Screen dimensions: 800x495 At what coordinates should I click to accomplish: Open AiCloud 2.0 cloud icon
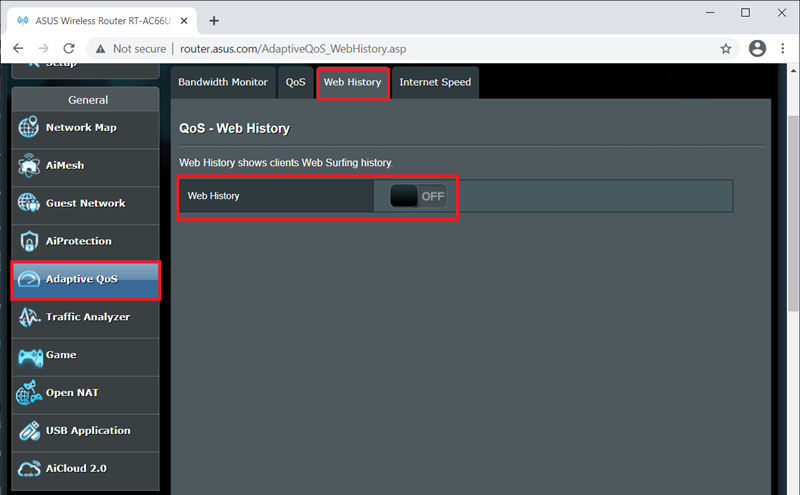click(x=28, y=469)
